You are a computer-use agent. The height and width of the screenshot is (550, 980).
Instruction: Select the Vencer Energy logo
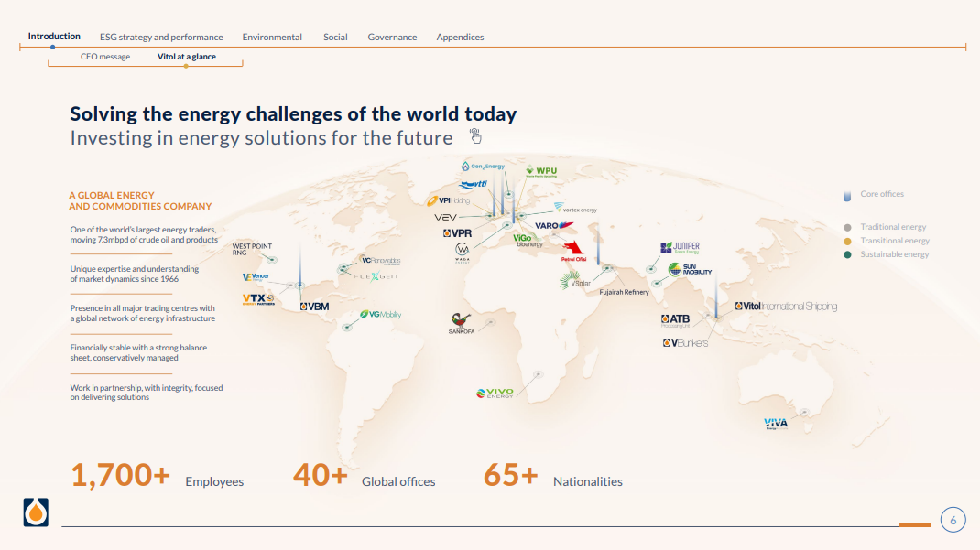(256, 276)
